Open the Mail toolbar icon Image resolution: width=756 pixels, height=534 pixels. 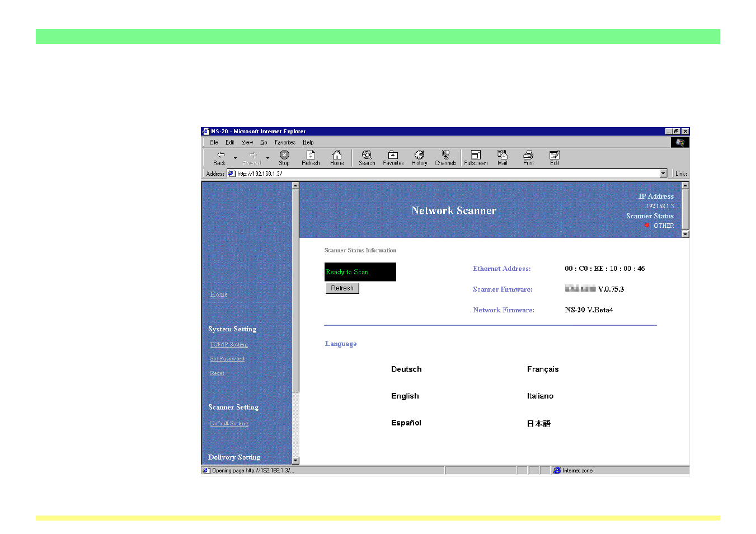click(x=503, y=158)
